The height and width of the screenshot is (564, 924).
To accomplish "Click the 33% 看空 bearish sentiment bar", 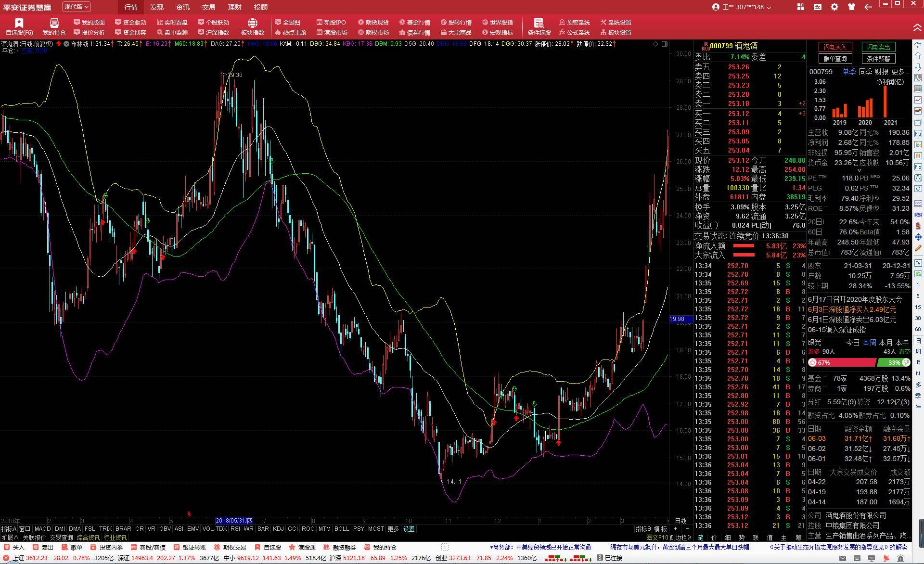I will coord(894,362).
